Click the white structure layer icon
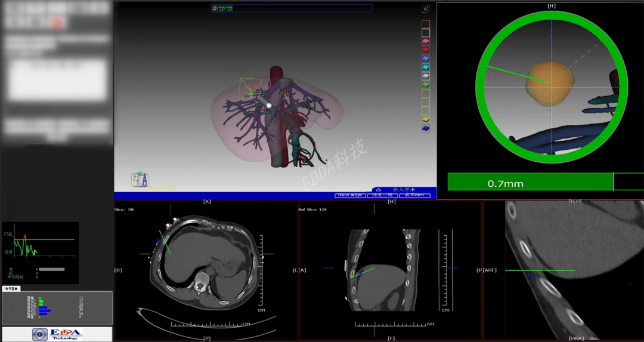The image size is (644, 342). click(x=426, y=76)
